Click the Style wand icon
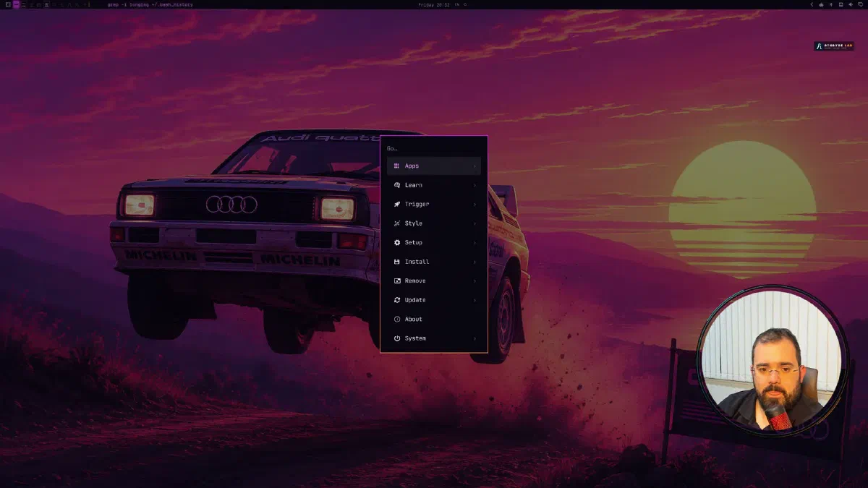868x488 pixels. [x=396, y=223]
